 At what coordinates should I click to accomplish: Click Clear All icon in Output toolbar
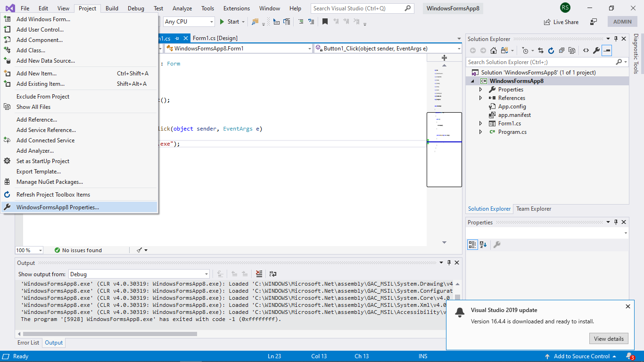click(x=259, y=273)
